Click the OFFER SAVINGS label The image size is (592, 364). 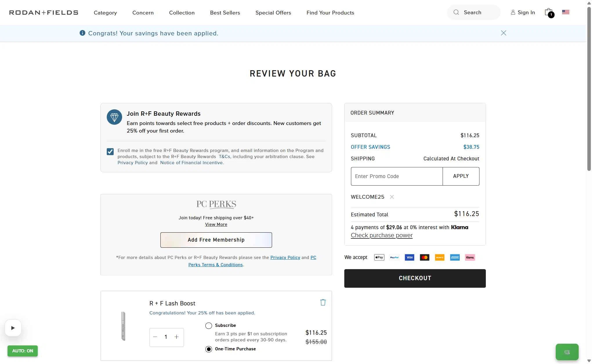point(370,147)
